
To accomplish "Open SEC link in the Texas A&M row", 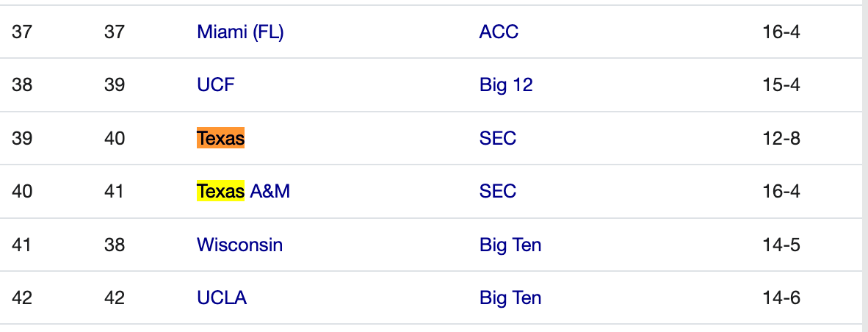I will 498,192.
